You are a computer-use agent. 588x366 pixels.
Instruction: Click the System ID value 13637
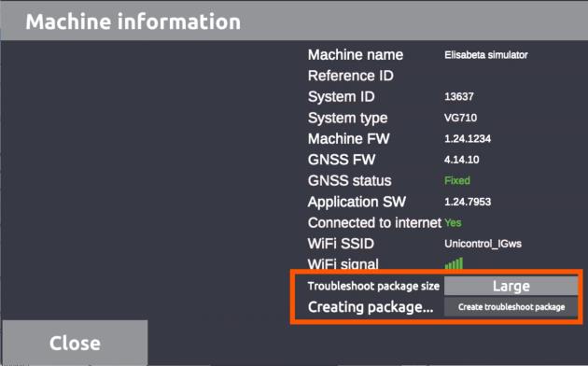(458, 97)
